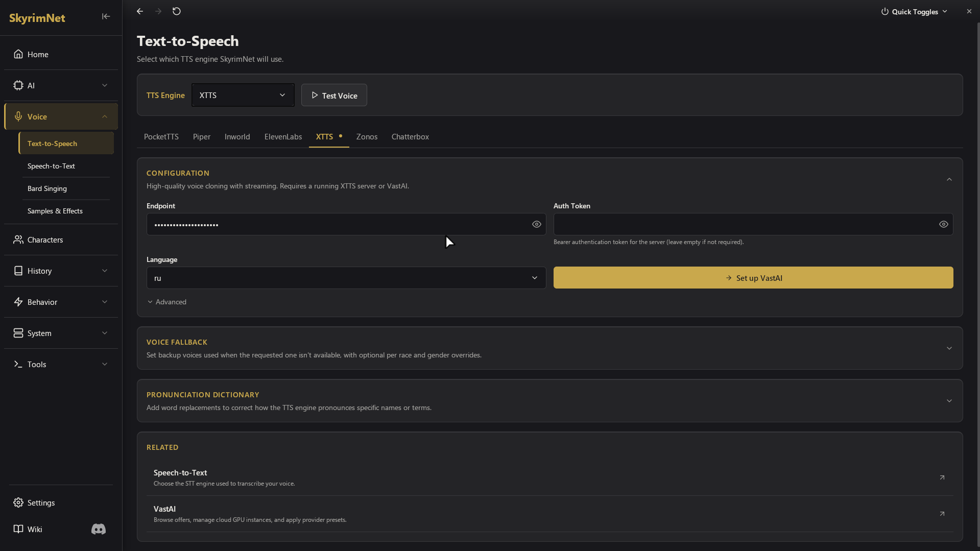Reload the page with refresh icon
The height and width of the screenshot is (551, 980).
(x=177, y=11)
